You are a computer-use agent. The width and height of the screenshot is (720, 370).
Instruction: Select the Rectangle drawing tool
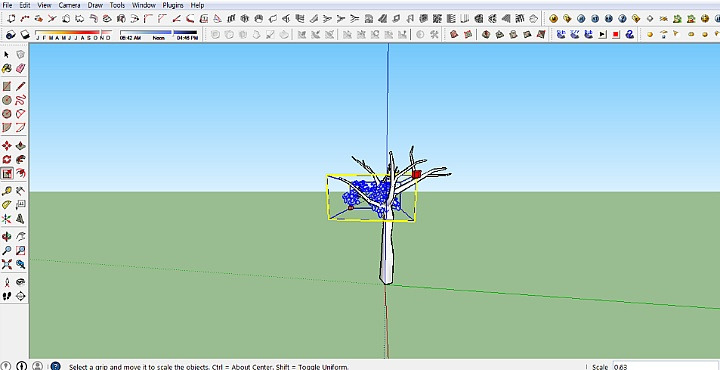6,86
